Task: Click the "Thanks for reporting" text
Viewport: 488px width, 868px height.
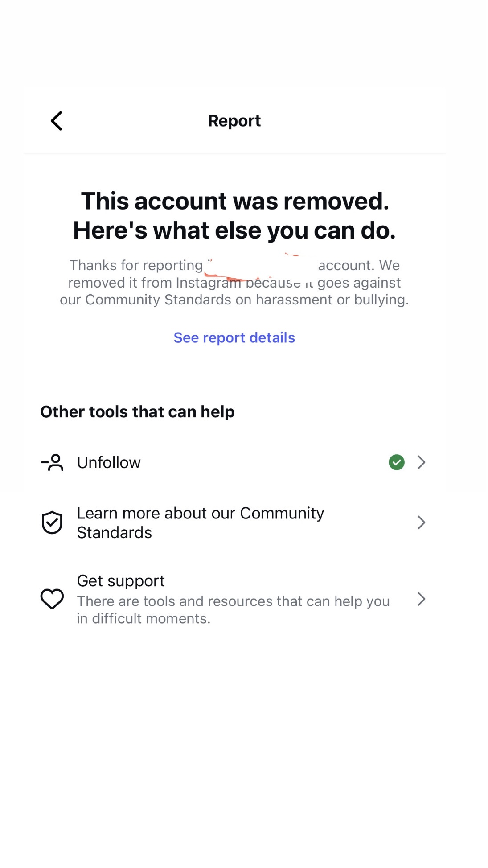Action: pos(136,265)
